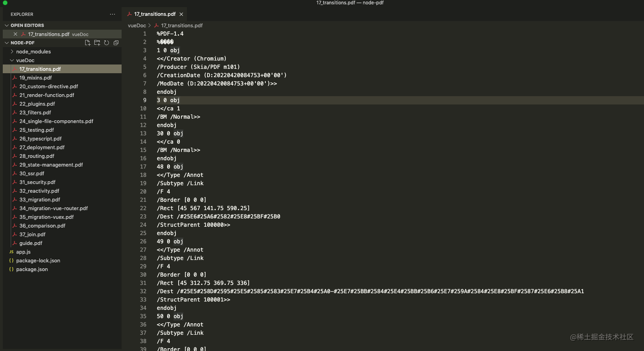Click vueDoc in the breadcrumb path
644x351 pixels.
(137, 26)
